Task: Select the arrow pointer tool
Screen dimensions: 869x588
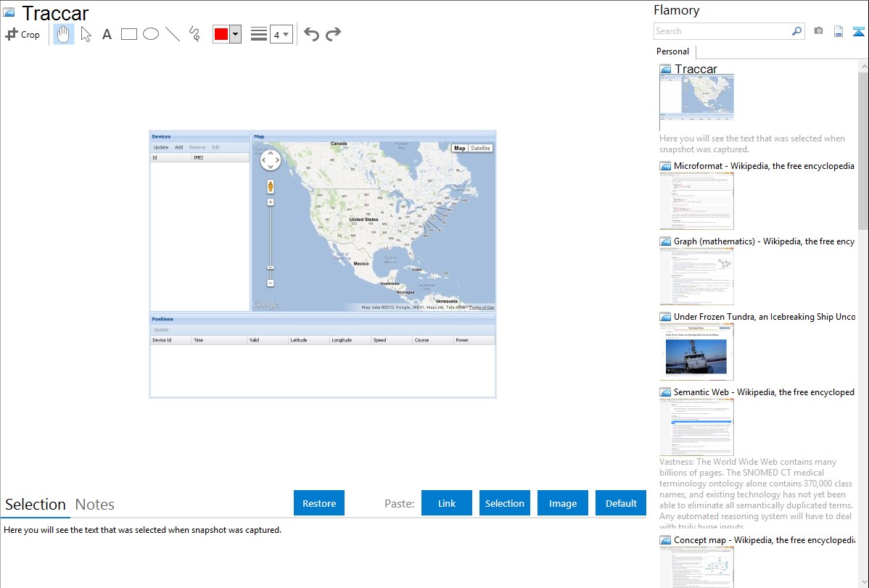Action: point(86,34)
